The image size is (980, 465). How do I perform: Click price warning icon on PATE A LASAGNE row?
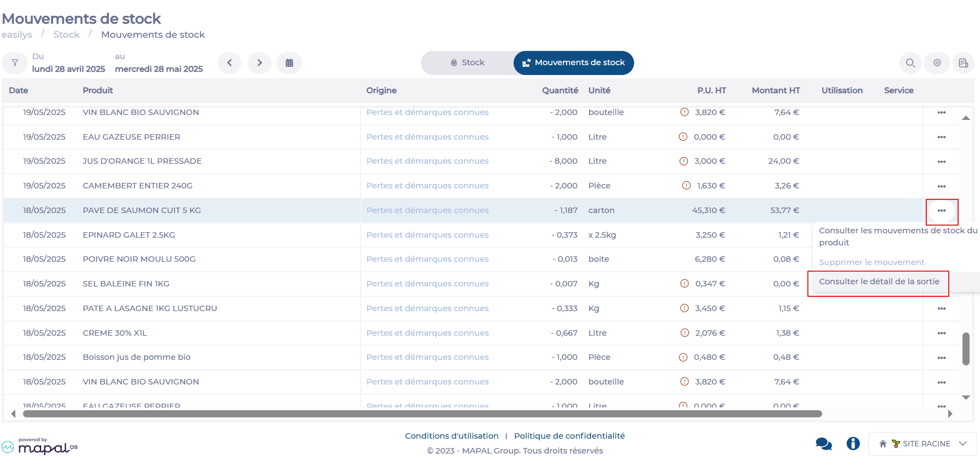[685, 308]
